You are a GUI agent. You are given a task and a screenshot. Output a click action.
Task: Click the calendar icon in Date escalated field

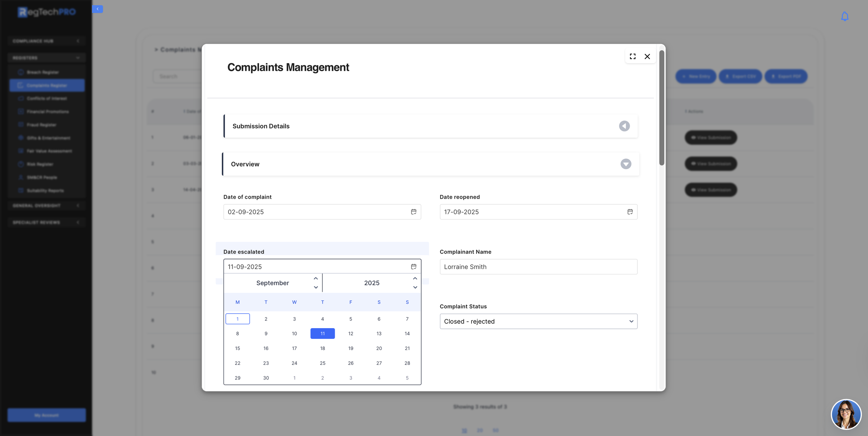click(414, 266)
